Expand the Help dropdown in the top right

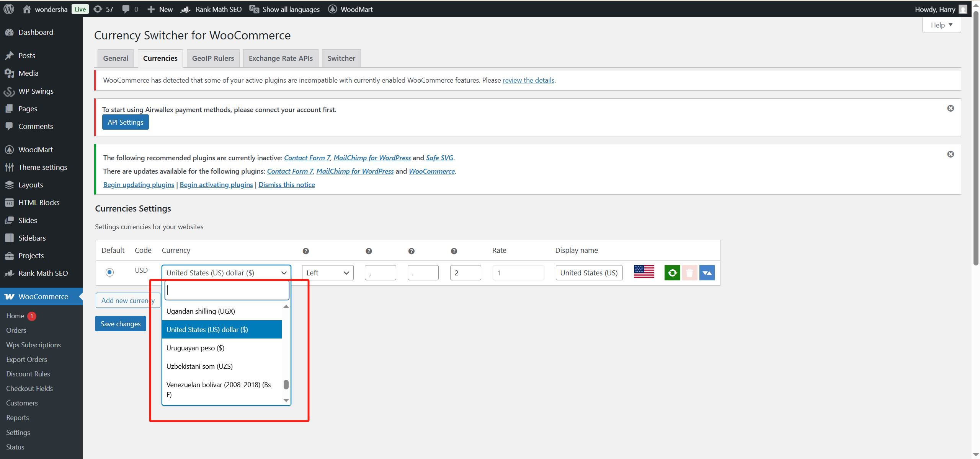tap(942, 25)
